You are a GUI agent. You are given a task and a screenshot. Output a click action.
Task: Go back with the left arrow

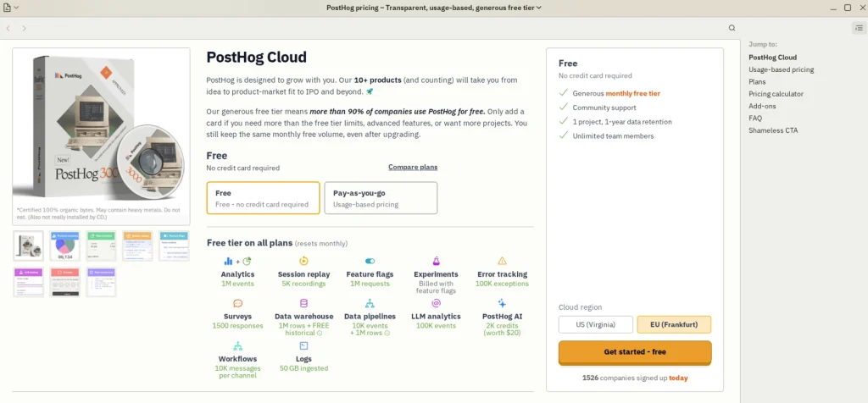[x=8, y=28]
